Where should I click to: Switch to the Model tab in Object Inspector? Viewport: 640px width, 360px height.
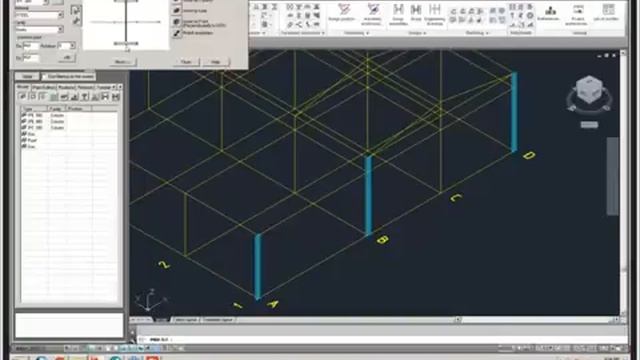click(23, 87)
